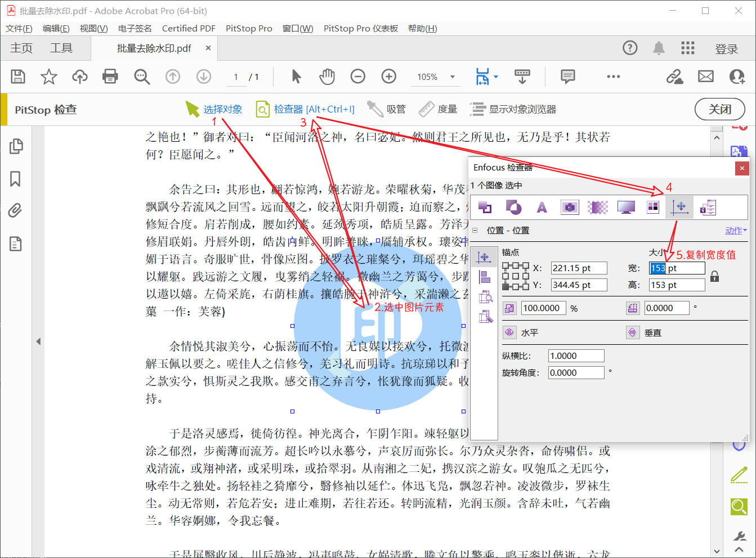Open the Find text magnifier icon
Image resolution: width=756 pixels, height=558 pixels.
point(142,76)
